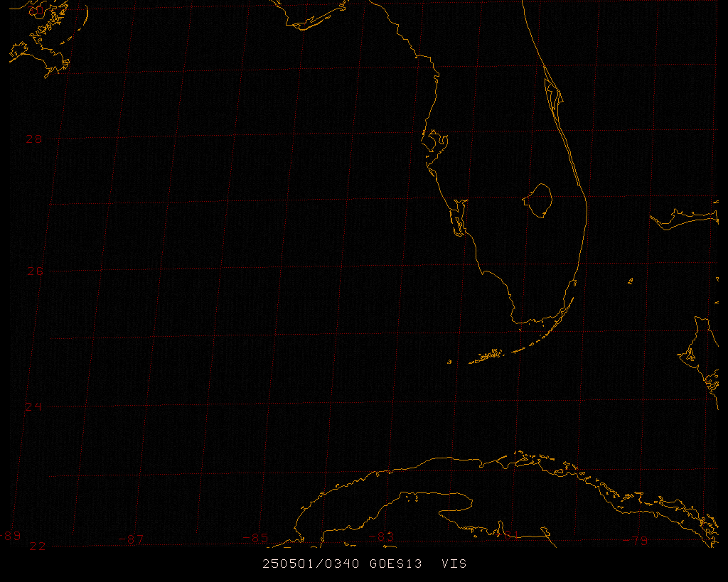
Task: Click the latitude label 22
Action: pyautogui.click(x=38, y=546)
